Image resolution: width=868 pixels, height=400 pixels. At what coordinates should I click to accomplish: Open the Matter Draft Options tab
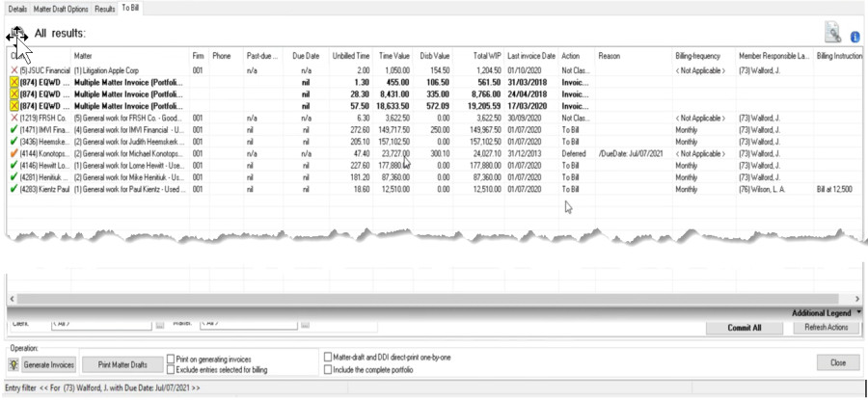point(61,10)
